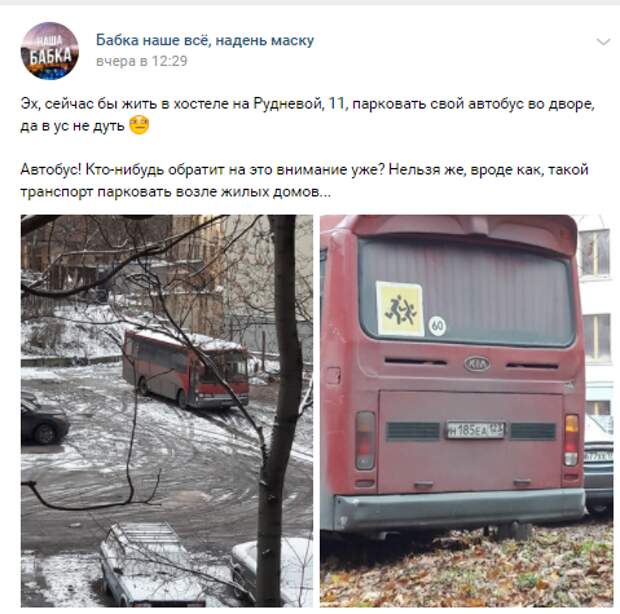
Task: Open the left photo of the snowy courtyard
Action: (x=167, y=411)
